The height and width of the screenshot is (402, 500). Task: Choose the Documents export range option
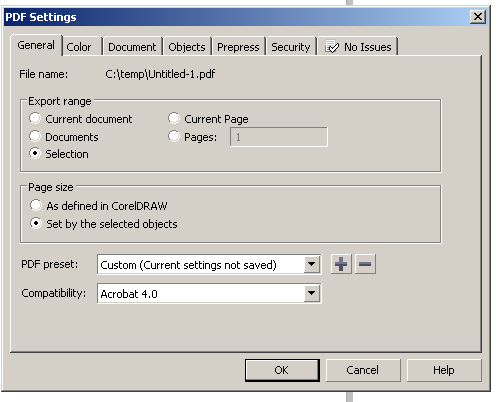[35, 136]
